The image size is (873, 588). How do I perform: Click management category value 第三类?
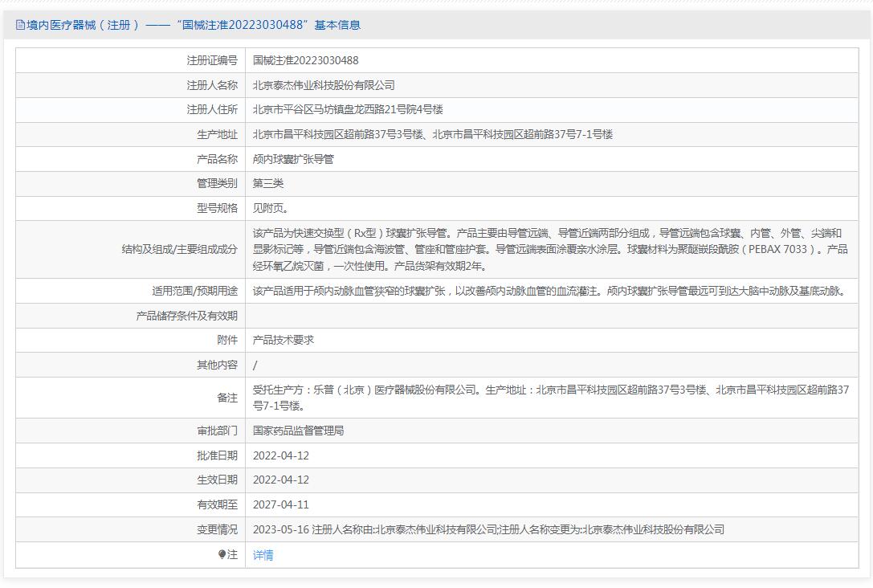coord(268,183)
